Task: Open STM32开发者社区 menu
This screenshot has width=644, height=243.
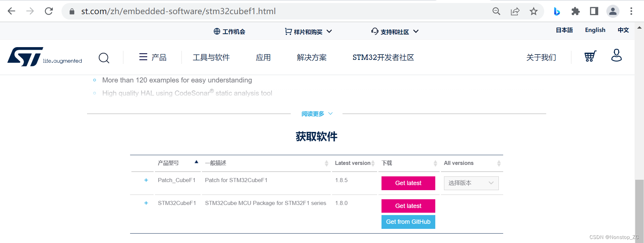Action: [383, 58]
